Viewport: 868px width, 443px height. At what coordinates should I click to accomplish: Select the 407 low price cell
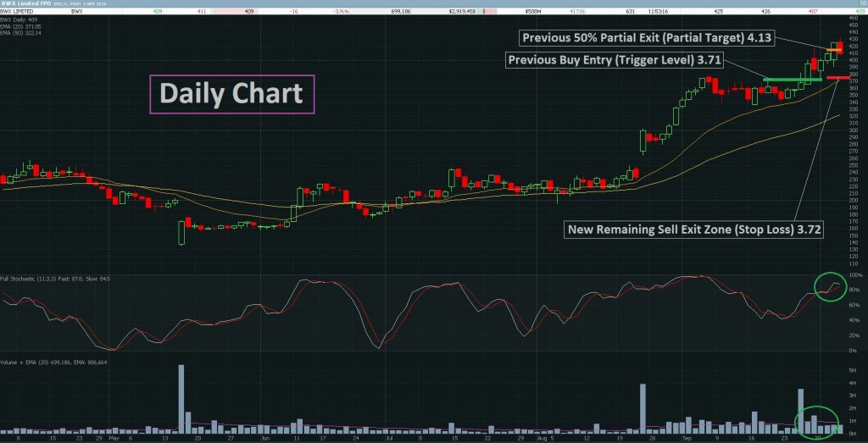tap(811, 11)
